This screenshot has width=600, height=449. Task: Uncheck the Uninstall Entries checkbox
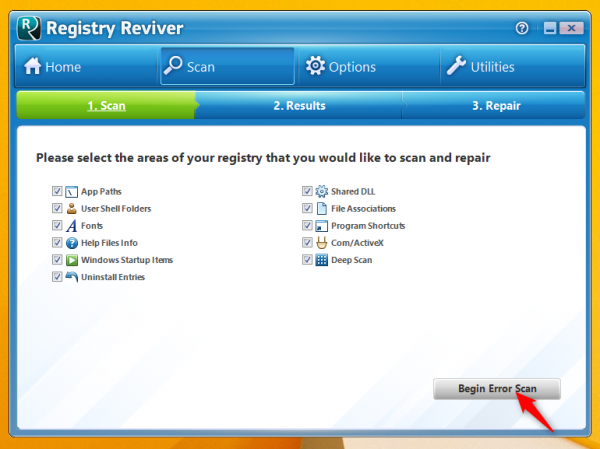click(57, 276)
